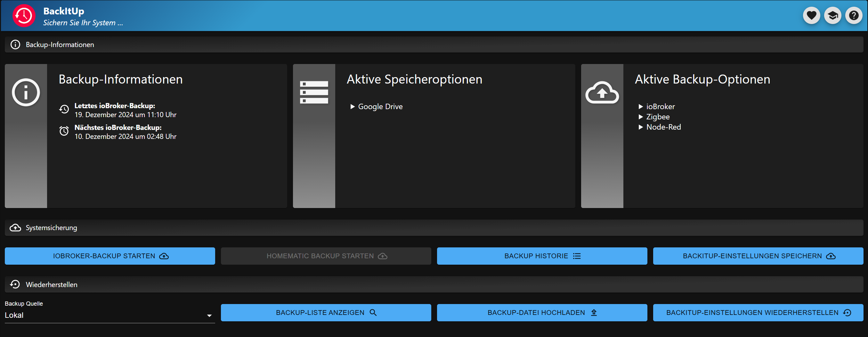Viewport: 868px width, 337px height.
Task: Click the history icon beside Letztes ioBroker-Backup
Action: 64,109
